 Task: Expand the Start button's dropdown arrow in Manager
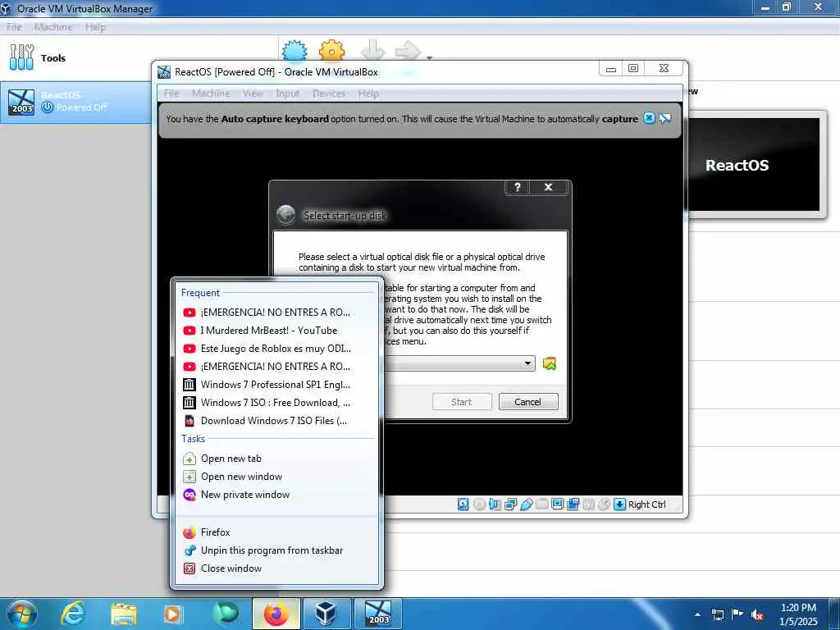(x=429, y=57)
